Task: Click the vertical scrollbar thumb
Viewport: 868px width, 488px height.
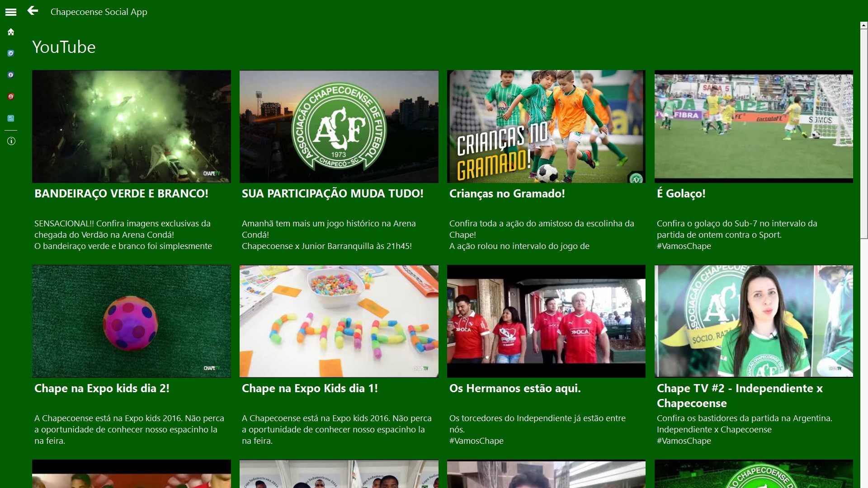Action: pyautogui.click(x=863, y=133)
